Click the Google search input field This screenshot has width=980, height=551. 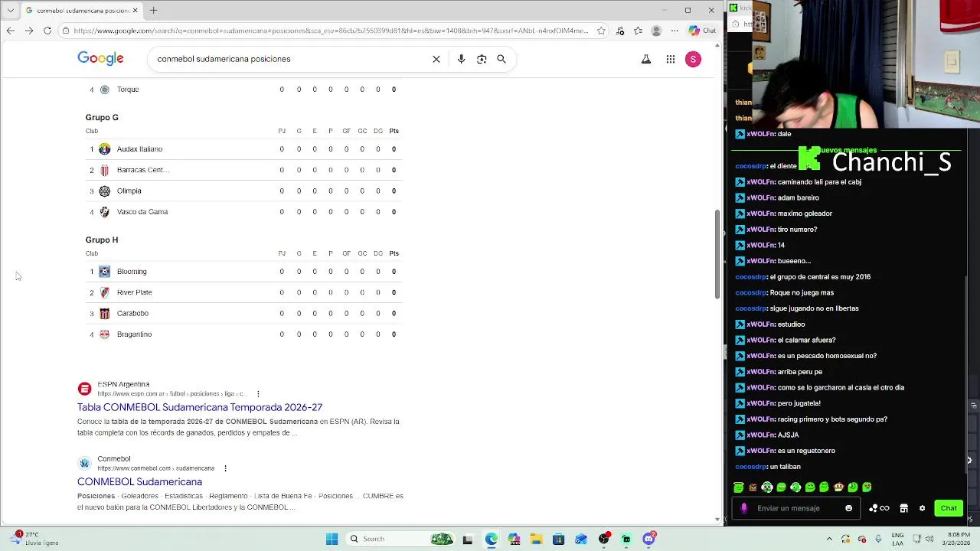coord(291,59)
